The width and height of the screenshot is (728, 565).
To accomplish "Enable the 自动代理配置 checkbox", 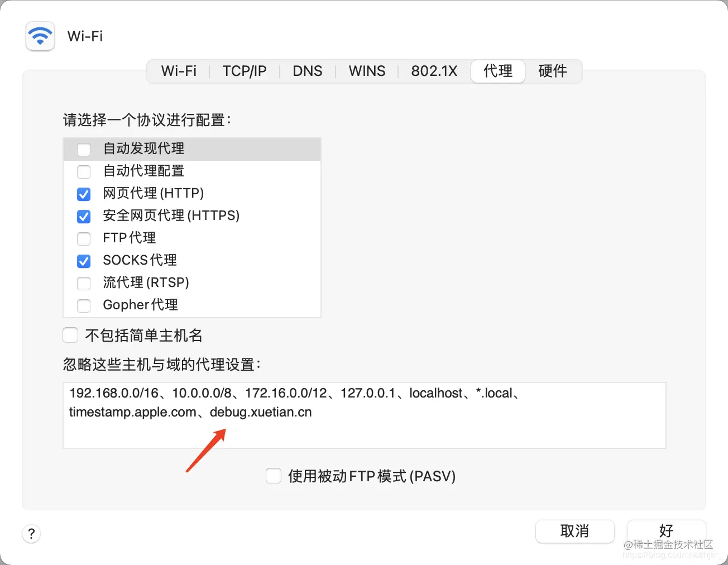I will pyautogui.click(x=84, y=171).
